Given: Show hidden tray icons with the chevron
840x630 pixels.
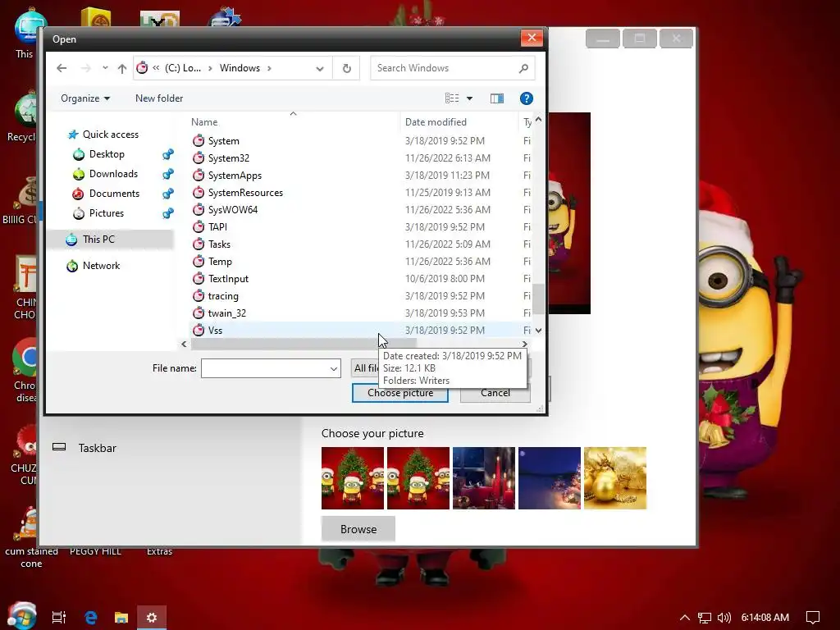Looking at the screenshot, I should coord(685,618).
